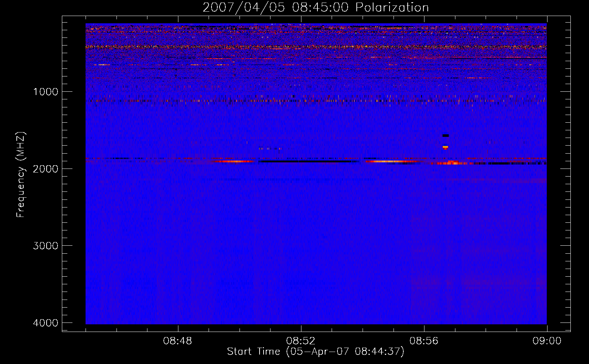Click the 09:00 time tick label
The image size is (589, 364).
coord(547,341)
